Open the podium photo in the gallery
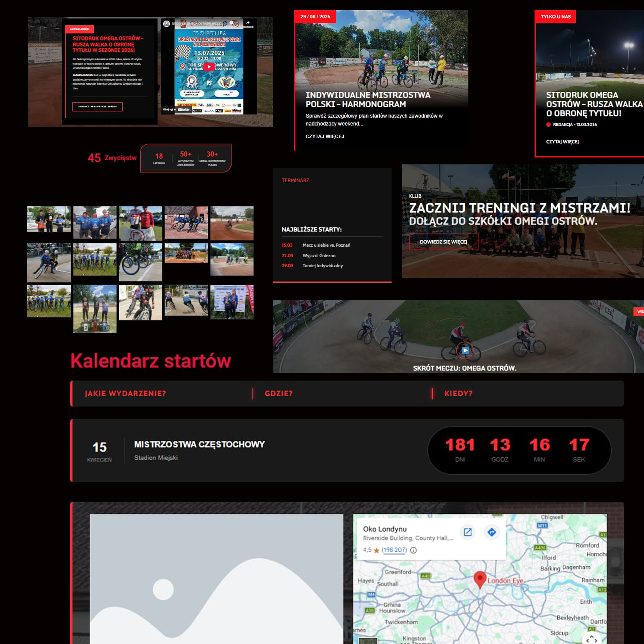This screenshot has height=644, width=644. point(95,309)
